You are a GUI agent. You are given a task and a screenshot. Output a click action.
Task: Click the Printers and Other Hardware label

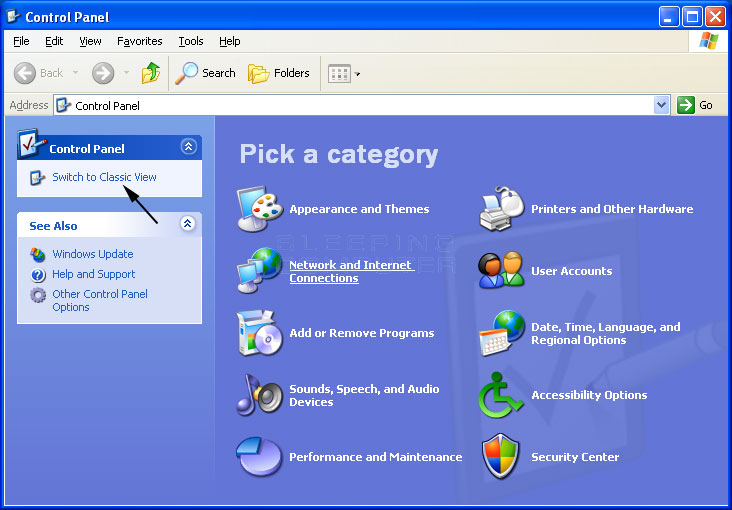point(612,209)
